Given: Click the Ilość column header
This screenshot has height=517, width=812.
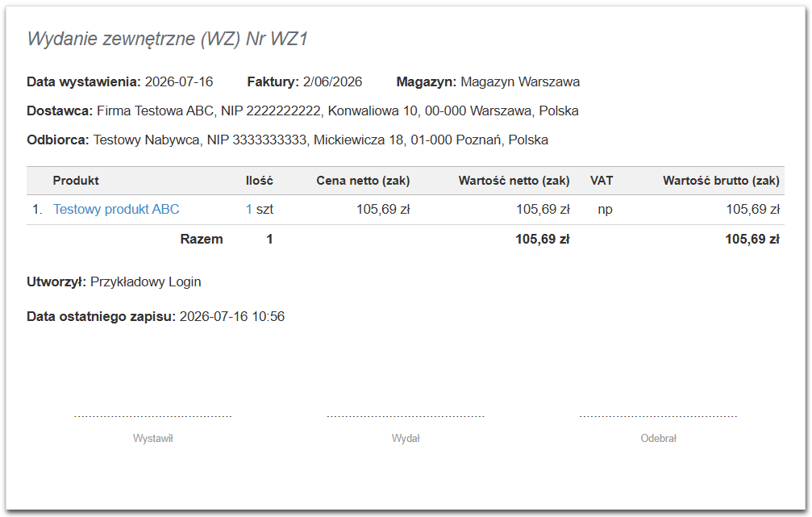Looking at the screenshot, I should click(260, 181).
